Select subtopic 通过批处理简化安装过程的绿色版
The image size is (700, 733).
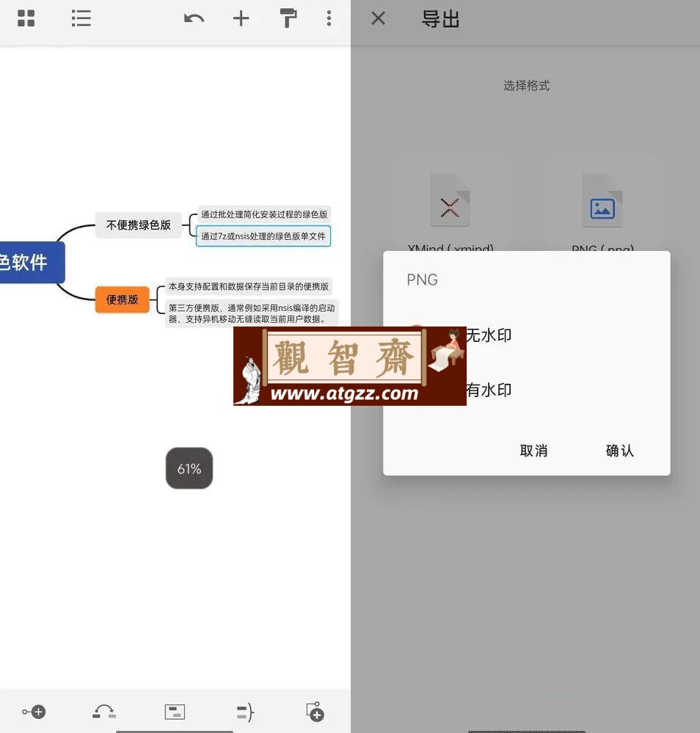tap(264, 214)
